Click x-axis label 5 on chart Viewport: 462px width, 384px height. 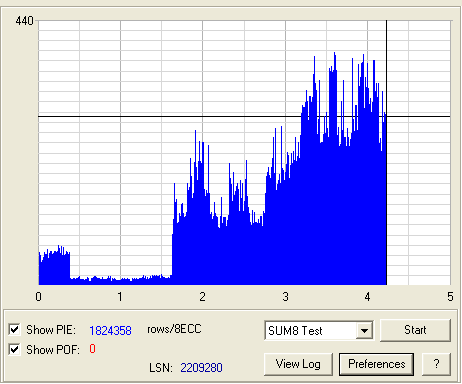point(450,297)
